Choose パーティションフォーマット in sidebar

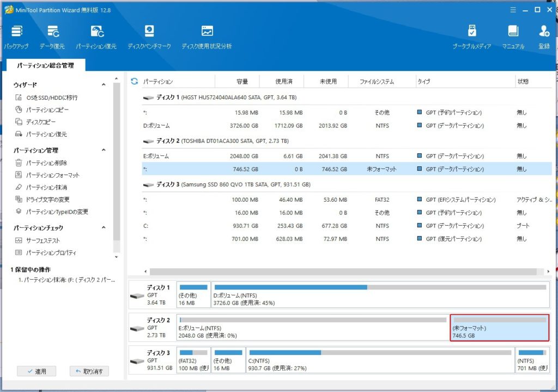click(x=52, y=175)
